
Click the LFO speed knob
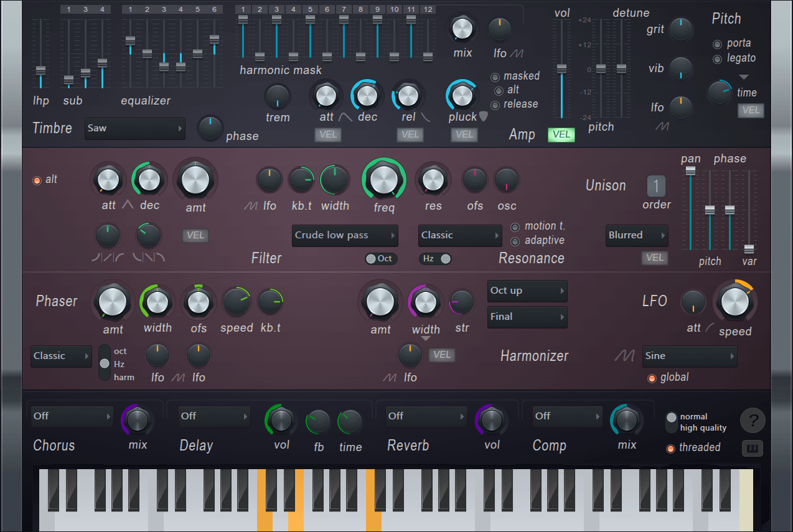coord(734,302)
